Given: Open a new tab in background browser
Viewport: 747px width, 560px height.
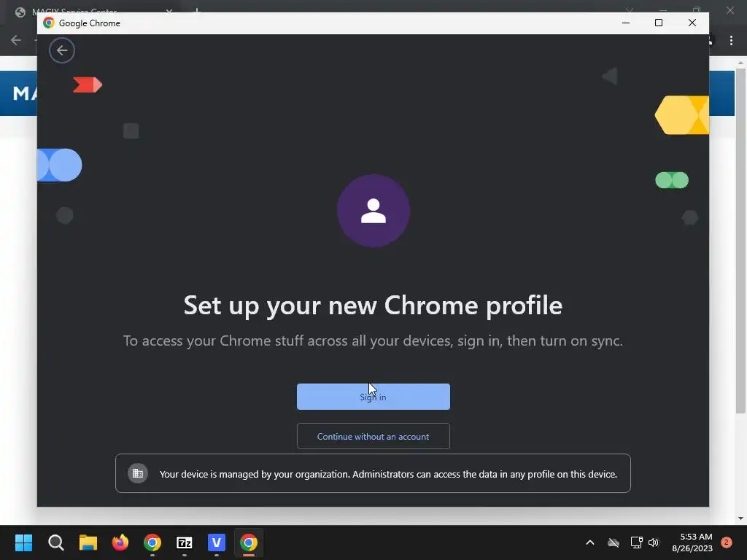Looking at the screenshot, I should click(197, 10).
